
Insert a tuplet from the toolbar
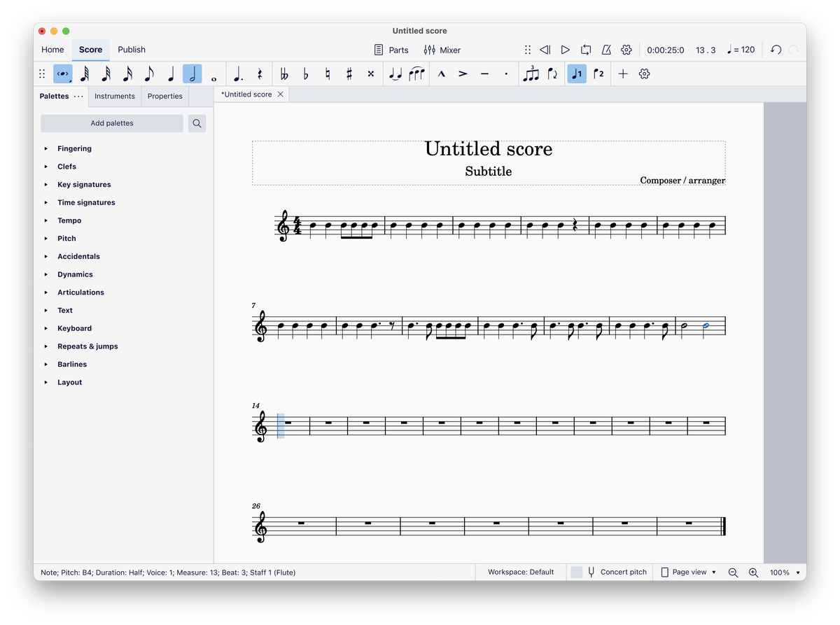[531, 74]
